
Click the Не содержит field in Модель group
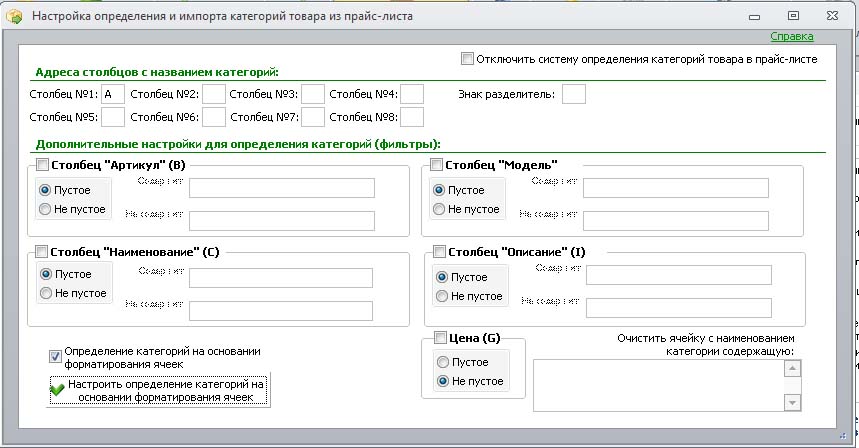coord(675,221)
